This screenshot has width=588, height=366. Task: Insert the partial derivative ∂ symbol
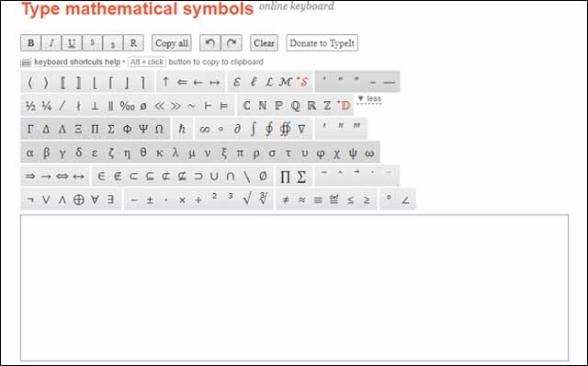tap(237, 129)
